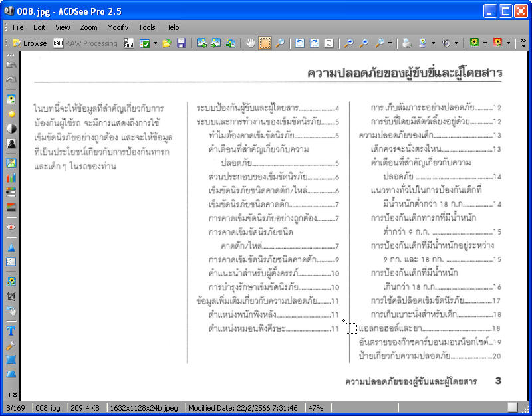Open the Zoom menu
This screenshot has height=416, width=532.
click(88, 27)
